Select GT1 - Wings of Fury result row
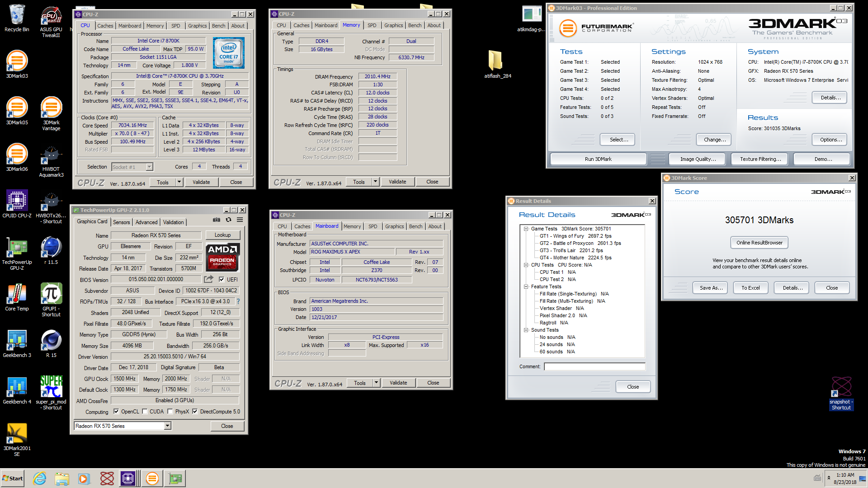 pos(576,236)
